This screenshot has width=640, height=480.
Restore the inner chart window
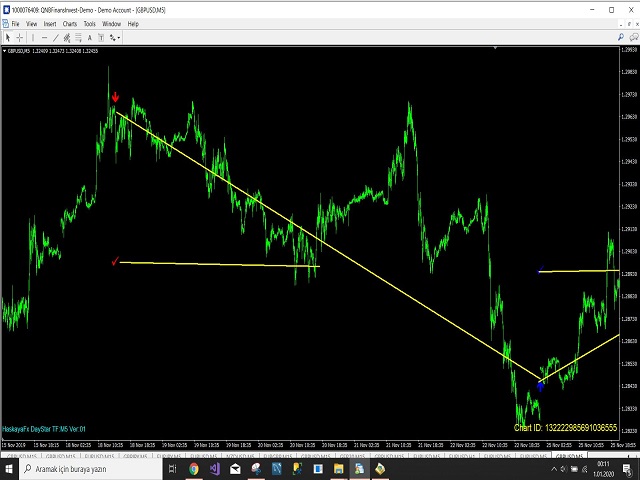pos(630,24)
